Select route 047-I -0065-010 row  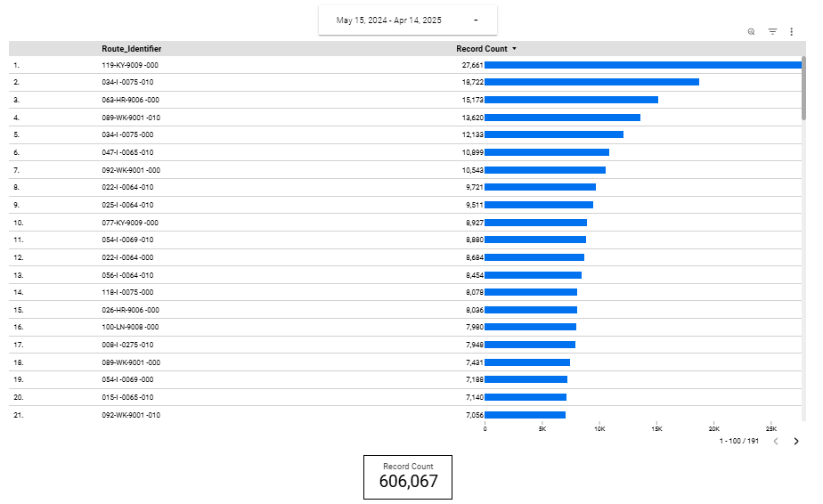(x=127, y=152)
